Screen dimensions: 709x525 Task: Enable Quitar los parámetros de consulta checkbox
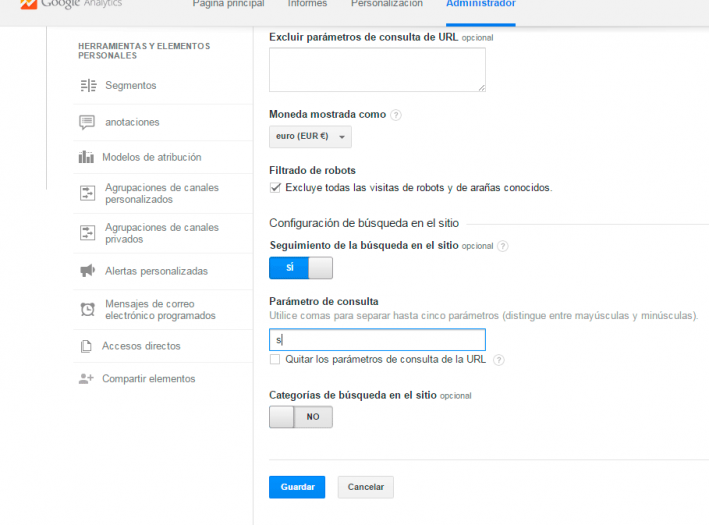275,360
